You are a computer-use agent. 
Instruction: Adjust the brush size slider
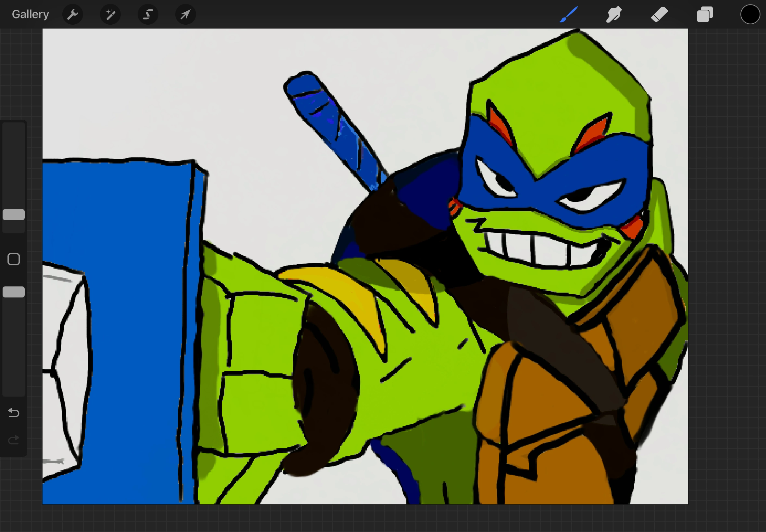point(14,215)
